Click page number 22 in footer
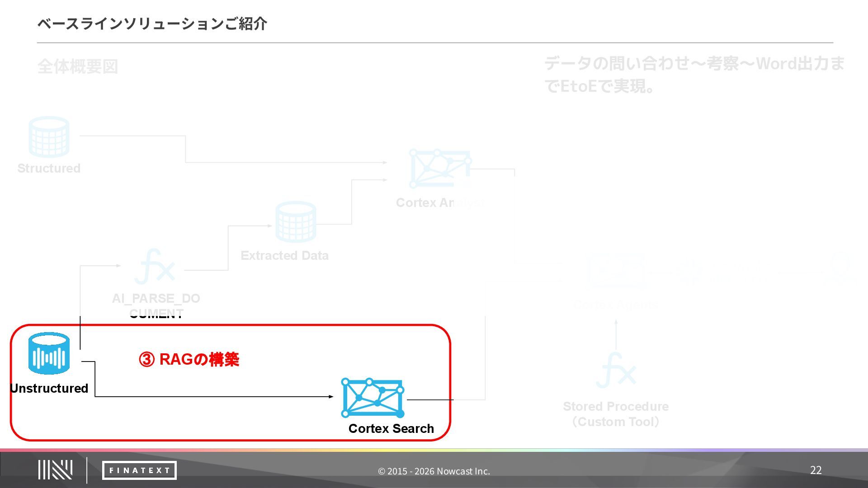 point(816,470)
